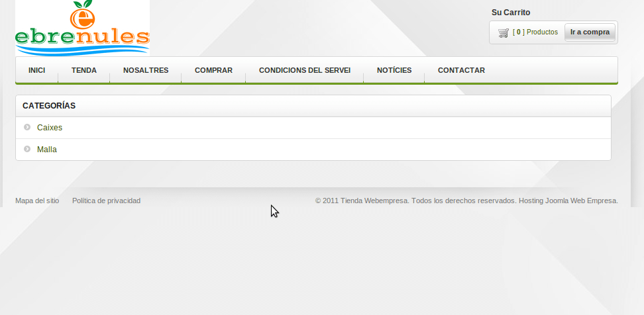Click the arrow bullet beside Caixes
The width and height of the screenshot is (644, 315).
[x=27, y=127]
